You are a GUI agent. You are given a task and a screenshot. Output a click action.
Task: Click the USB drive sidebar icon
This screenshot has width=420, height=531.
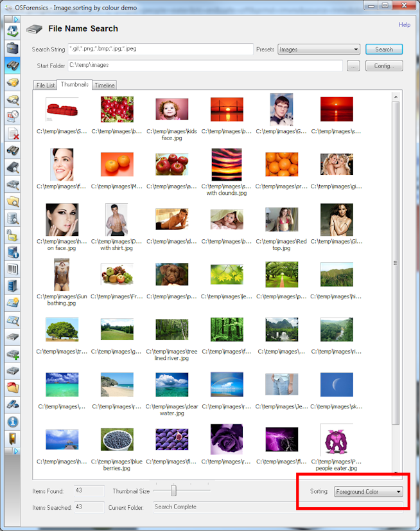click(12, 405)
